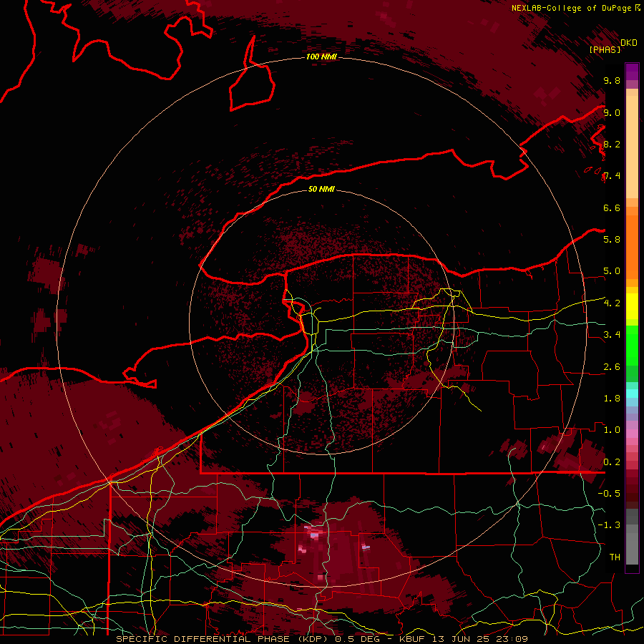
Task: Click the 2.6 legend value
Action: pyautogui.click(x=612, y=367)
